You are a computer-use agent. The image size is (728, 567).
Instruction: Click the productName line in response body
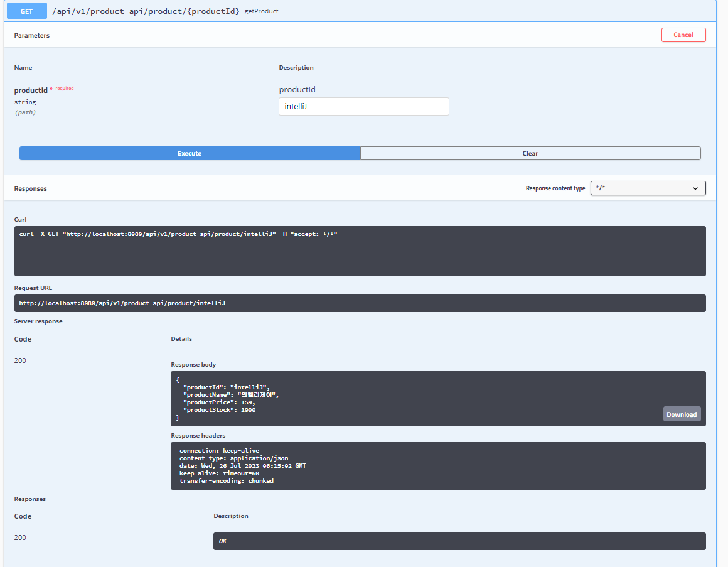231,395
